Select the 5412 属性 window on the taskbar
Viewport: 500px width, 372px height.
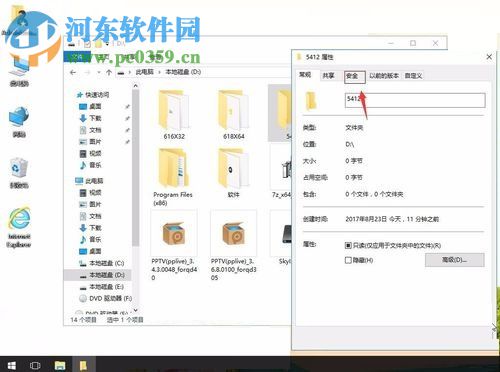click(x=83, y=365)
